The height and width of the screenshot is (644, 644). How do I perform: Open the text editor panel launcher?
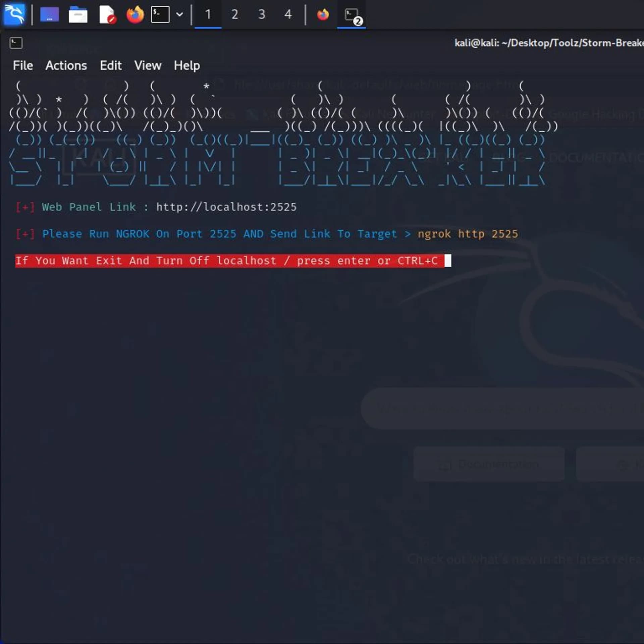click(x=107, y=14)
